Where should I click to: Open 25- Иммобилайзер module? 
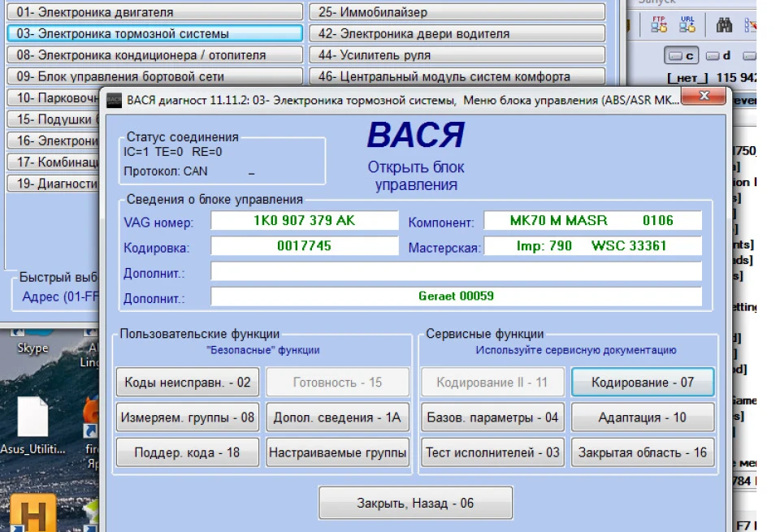click(x=457, y=12)
